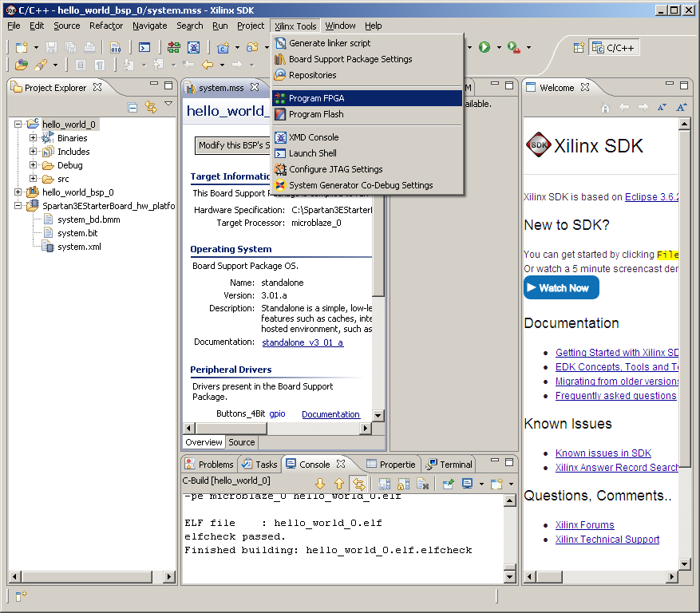Screen dimensions: 700x613
Task: Go to Welcome view home icon
Action: coord(605,107)
